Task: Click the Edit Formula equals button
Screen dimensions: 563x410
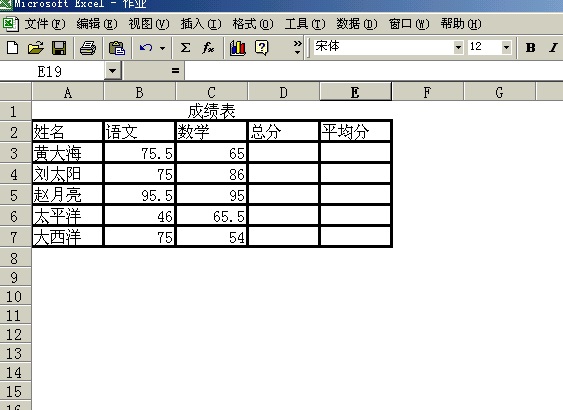Action: click(x=175, y=71)
